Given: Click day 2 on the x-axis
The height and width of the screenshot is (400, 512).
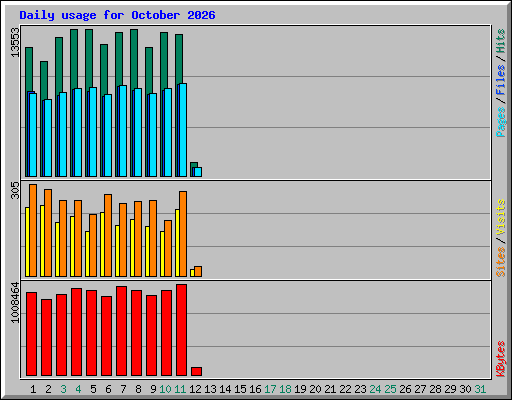Looking at the screenshot, I should [48, 389].
